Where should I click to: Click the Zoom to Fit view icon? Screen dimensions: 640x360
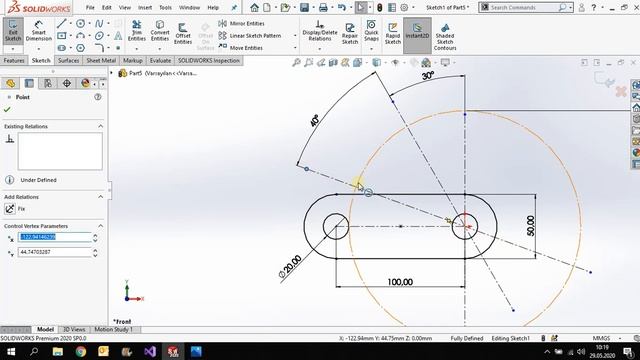click(x=296, y=62)
